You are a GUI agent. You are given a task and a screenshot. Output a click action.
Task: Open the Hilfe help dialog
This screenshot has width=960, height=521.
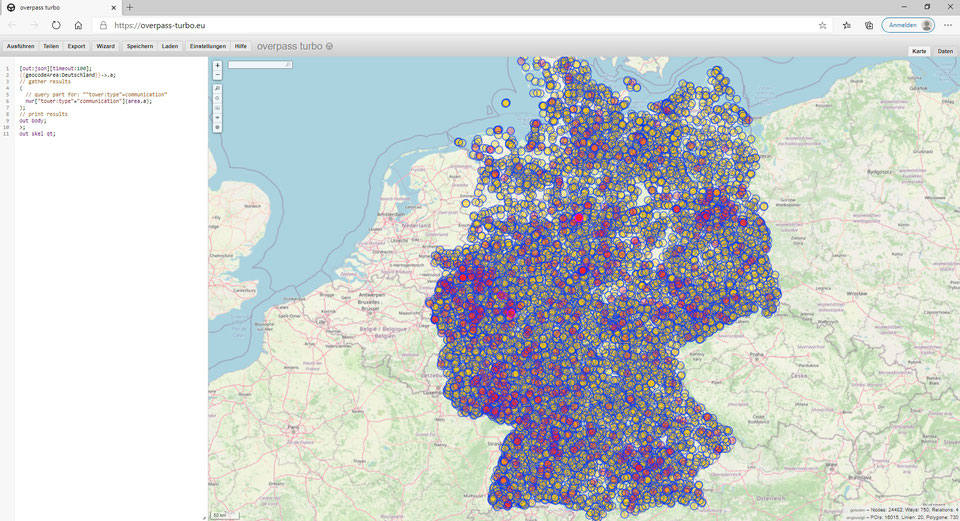(241, 46)
